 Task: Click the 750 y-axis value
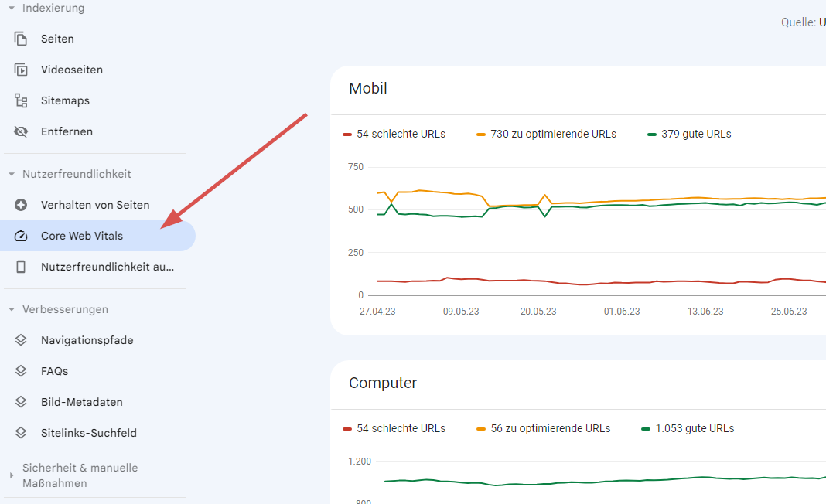click(356, 166)
